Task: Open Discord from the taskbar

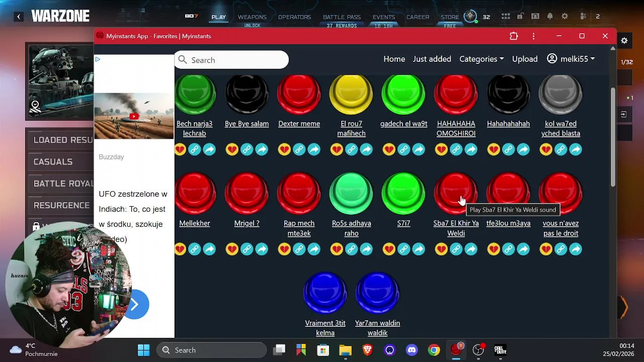Action: (412, 350)
